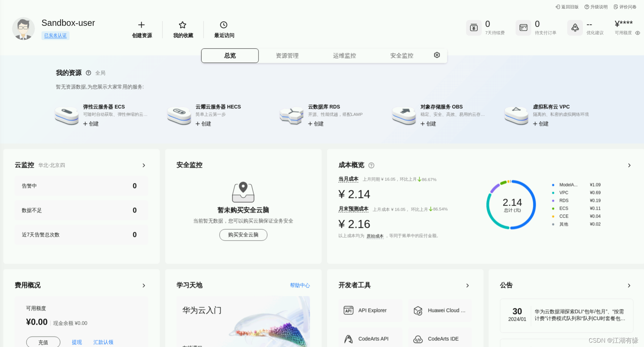Screen dimensions: 644x347
Task: Click the 云数据库 RDS icon
Action: pyautogui.click(x=292, y=116)
